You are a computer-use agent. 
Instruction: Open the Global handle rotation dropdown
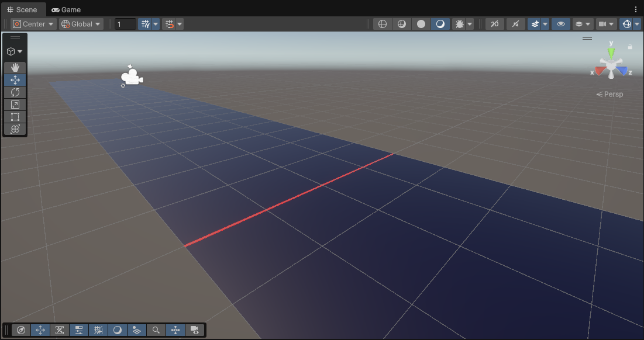[x=81, y=24]
